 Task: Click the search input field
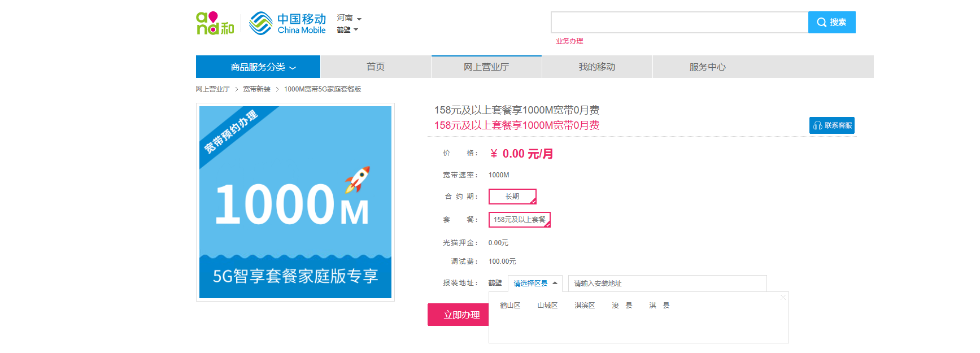coord(680,23)
